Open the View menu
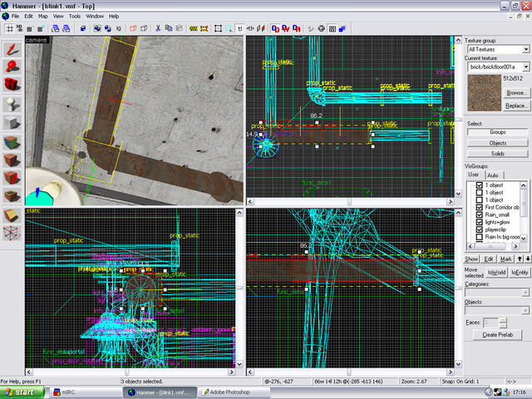Image resolution: width=532 pixels, height=399 pixels. [58, 17]
